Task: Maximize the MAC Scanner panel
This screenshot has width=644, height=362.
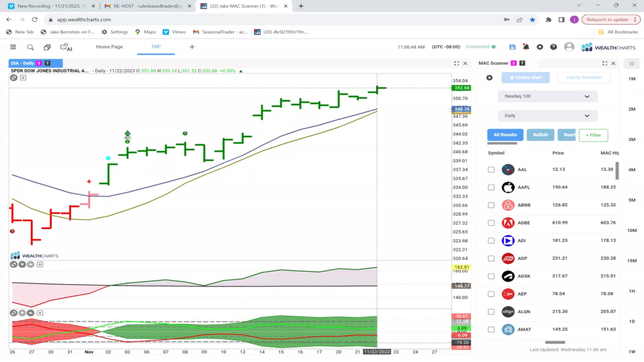Action: click(x=604, y=63)
